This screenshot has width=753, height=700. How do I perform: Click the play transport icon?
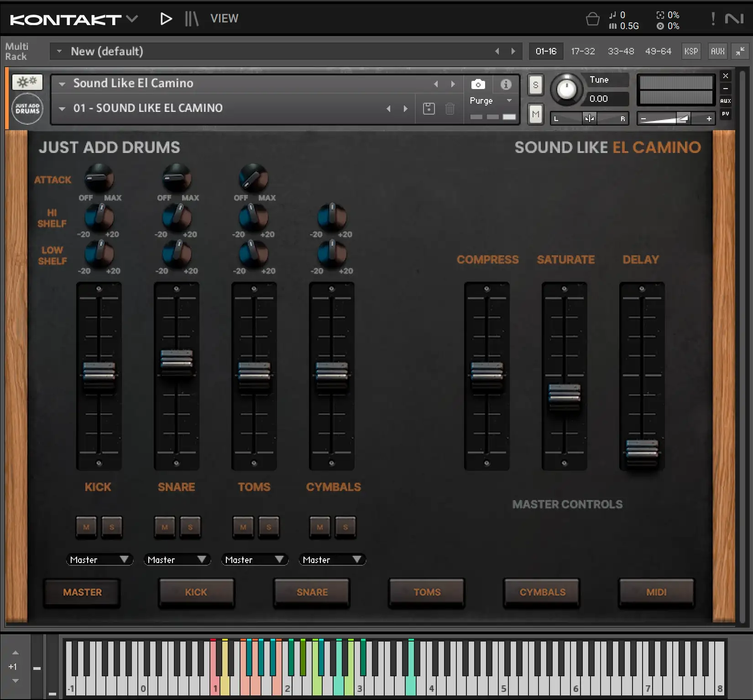166,19
